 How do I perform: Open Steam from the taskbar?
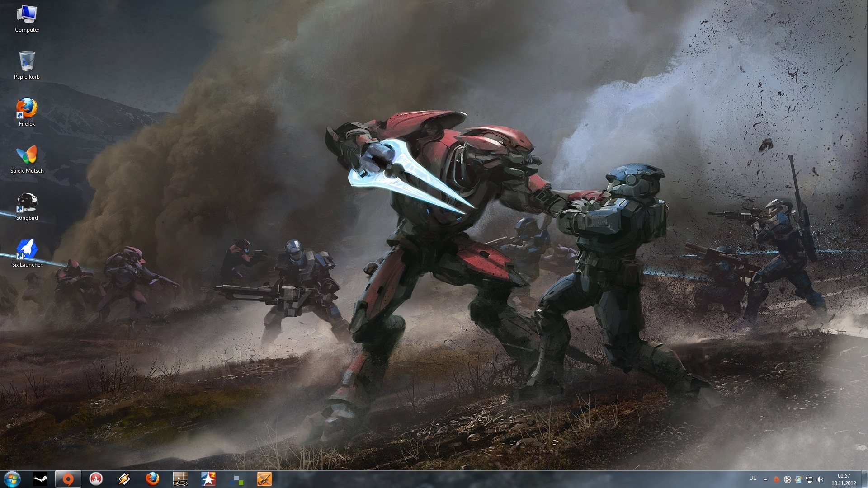click(x=40, y=479)
